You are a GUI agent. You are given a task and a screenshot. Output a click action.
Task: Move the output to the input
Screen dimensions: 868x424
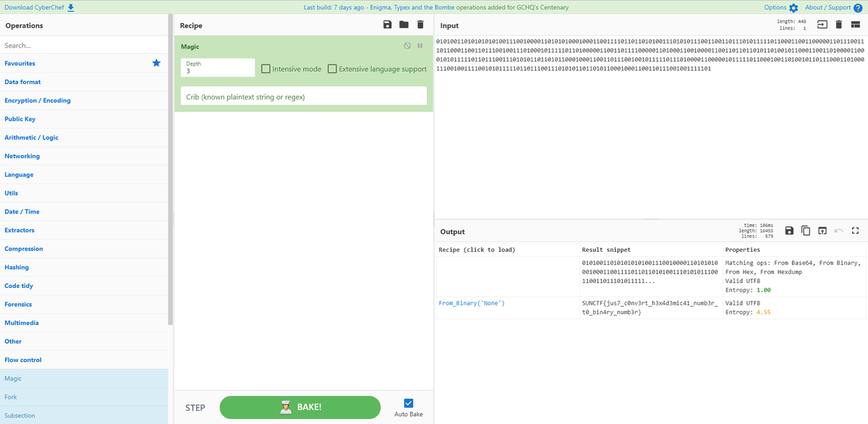pyautogui.click(x=822, y=231)
